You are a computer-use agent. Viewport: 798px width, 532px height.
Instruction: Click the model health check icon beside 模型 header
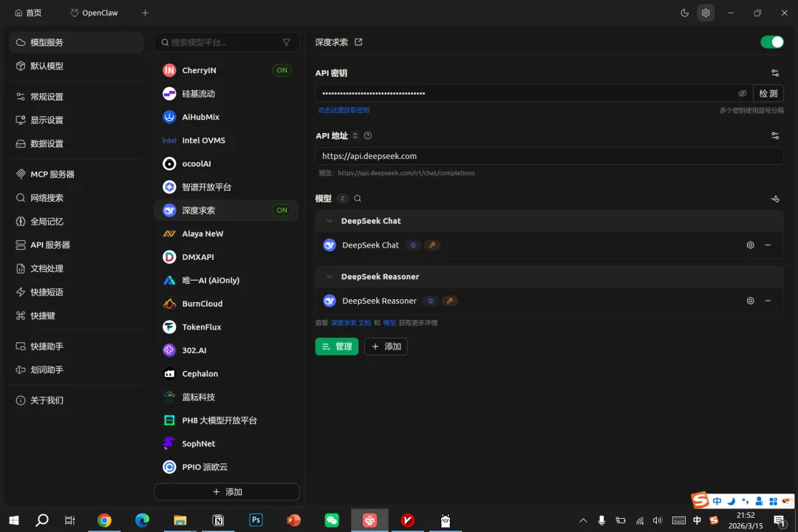pyautogui.click(x=774, y=199)
